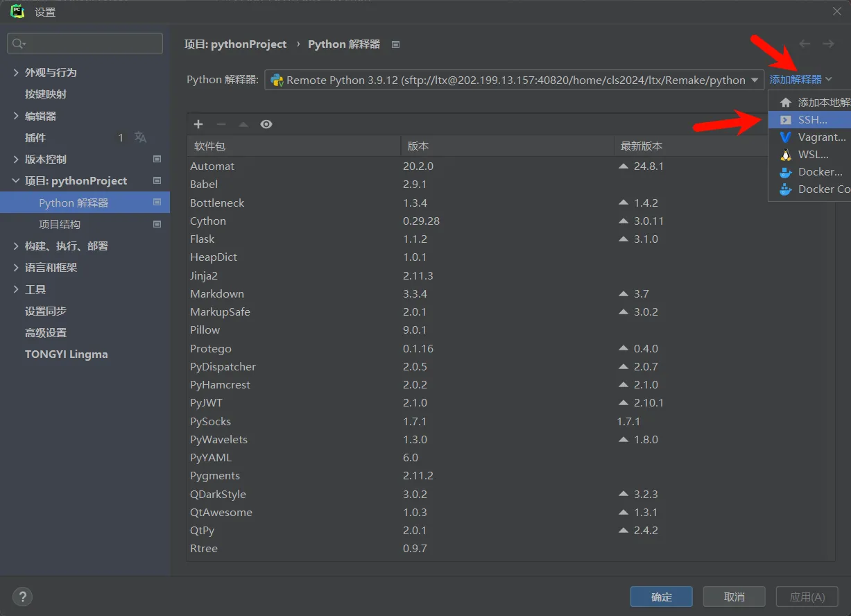The width and height of the screenshot is (851, 616).
Task: Click the project-level icon beside 版本控制
Action: pyautogui.click(x=157, y=159)
